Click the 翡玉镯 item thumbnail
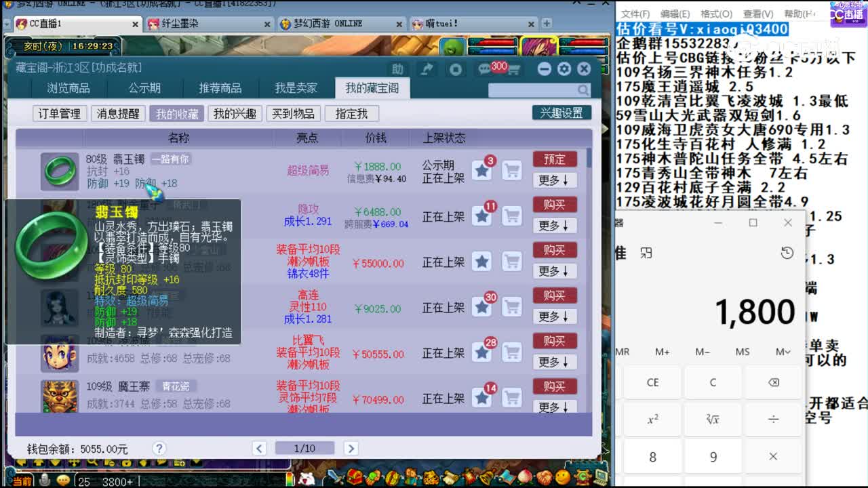Screen dimensions: 868x488 60,171
